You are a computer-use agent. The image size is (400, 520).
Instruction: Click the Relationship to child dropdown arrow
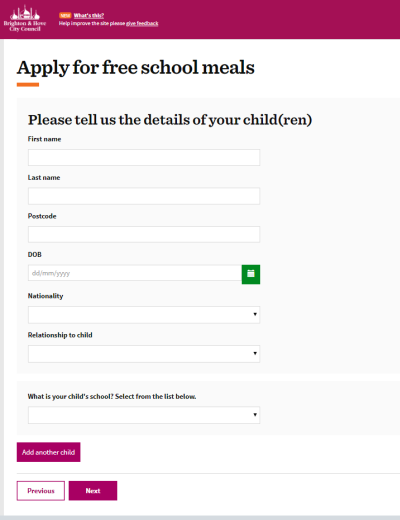(255, 353)
